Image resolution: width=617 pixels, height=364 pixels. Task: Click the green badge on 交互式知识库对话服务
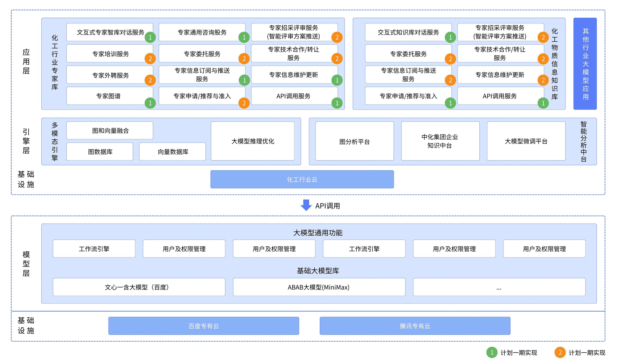[x=450, y=37]
